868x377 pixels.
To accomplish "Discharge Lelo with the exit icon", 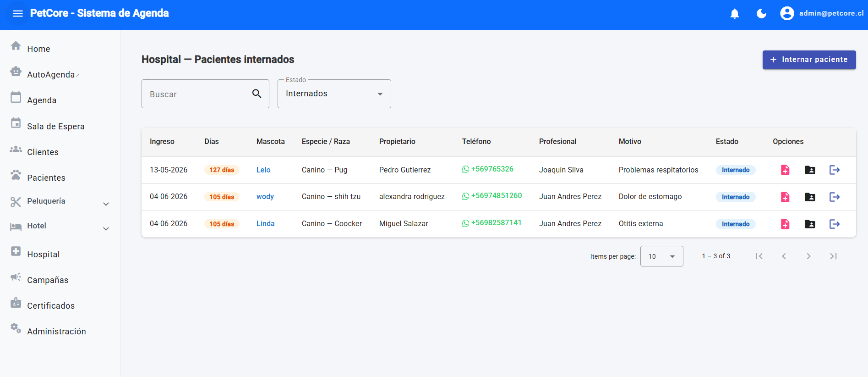I will pyautogui.click(x=835, y=170).
